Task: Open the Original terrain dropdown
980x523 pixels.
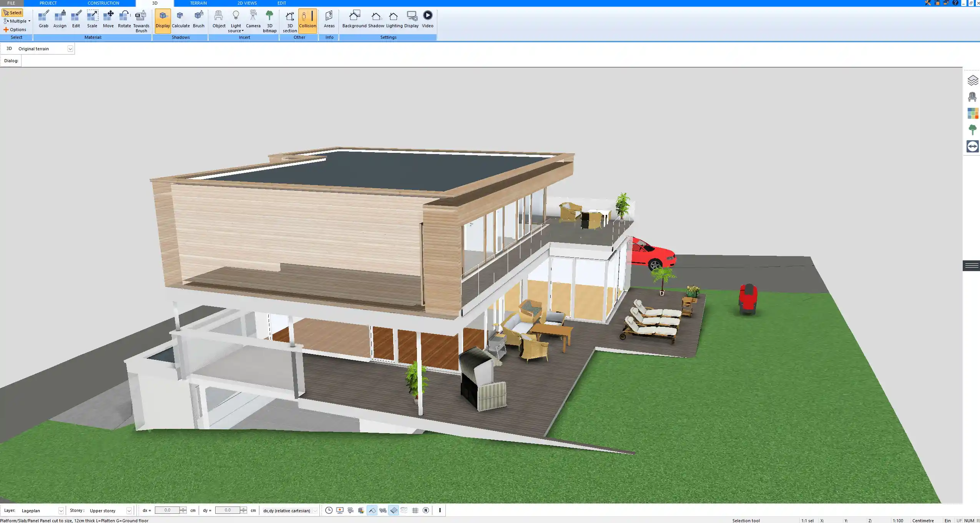Action: 70,48
